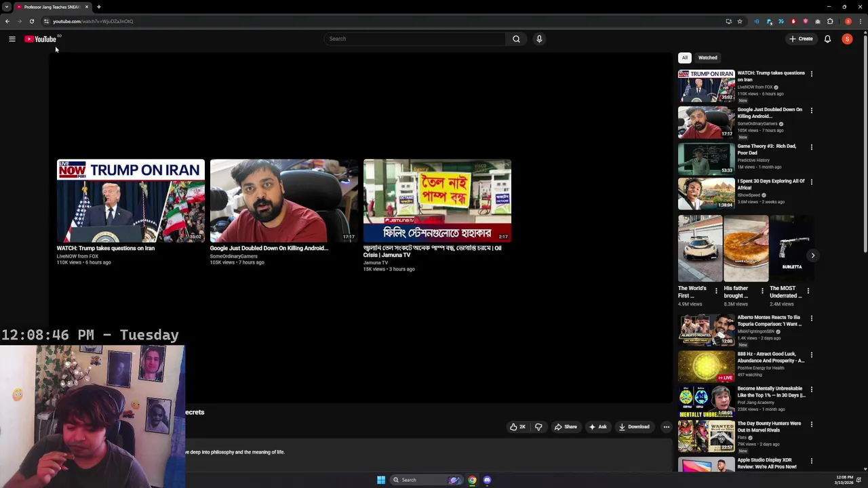Open LiveNOW from FOX channel link in sidebar
This screenshot has width=868, height=488.
755,87
